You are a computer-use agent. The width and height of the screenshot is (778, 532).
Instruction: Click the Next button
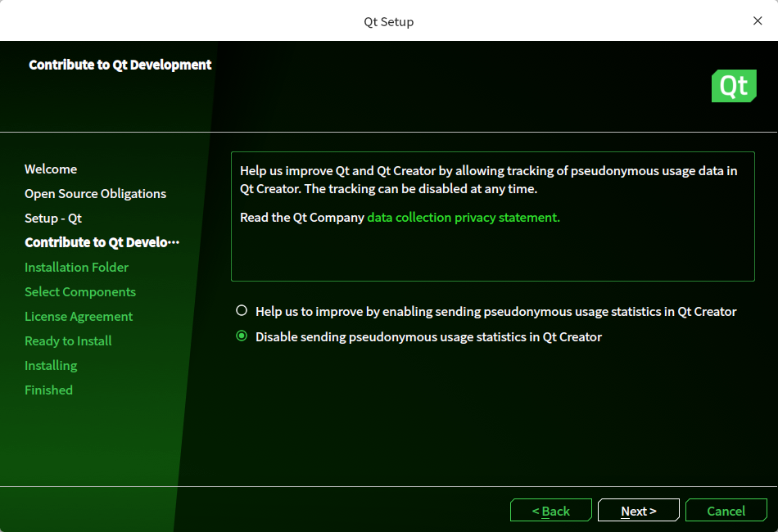point(638,510)
